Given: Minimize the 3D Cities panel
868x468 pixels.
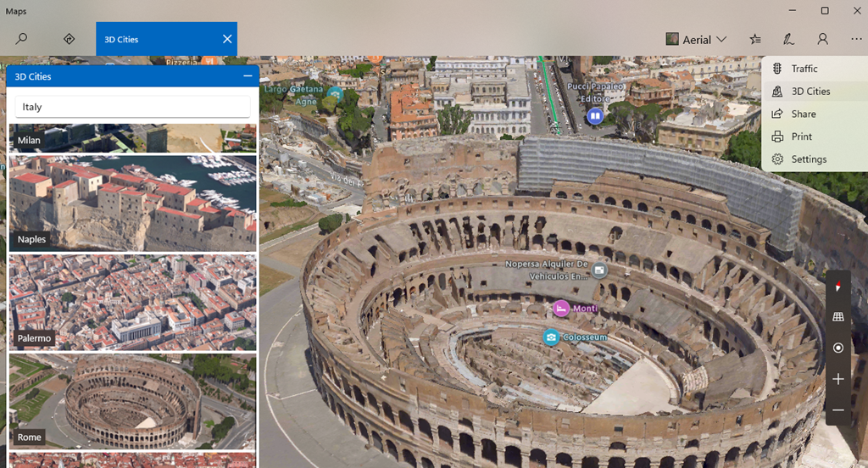Looking at the screenshot, I should click(x=248, y=75).
